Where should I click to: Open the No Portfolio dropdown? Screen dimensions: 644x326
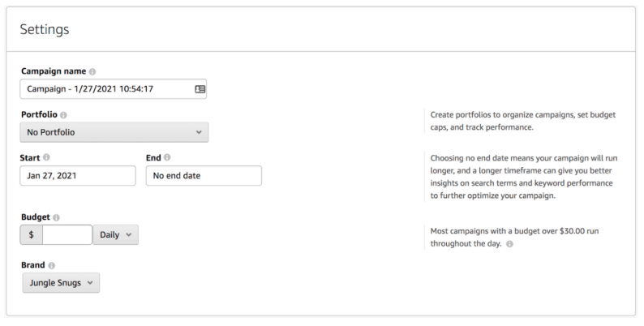114,131
